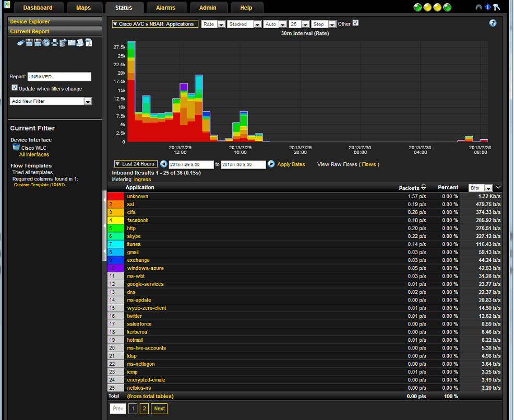The width and height of the screenshot is (514, 420).
Task: Switch to the Dashboard tab
Action: [38, 7]
